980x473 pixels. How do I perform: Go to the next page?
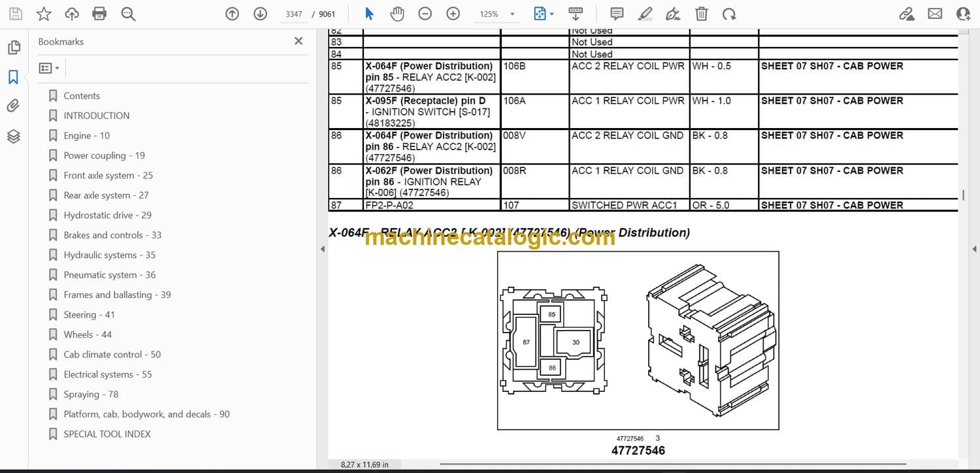[260, 14]
